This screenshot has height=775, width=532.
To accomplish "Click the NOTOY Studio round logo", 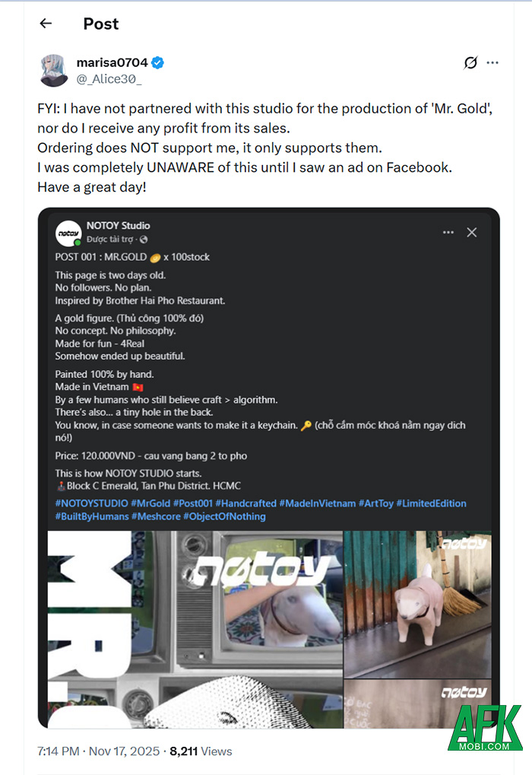I will tap(68, 233).
